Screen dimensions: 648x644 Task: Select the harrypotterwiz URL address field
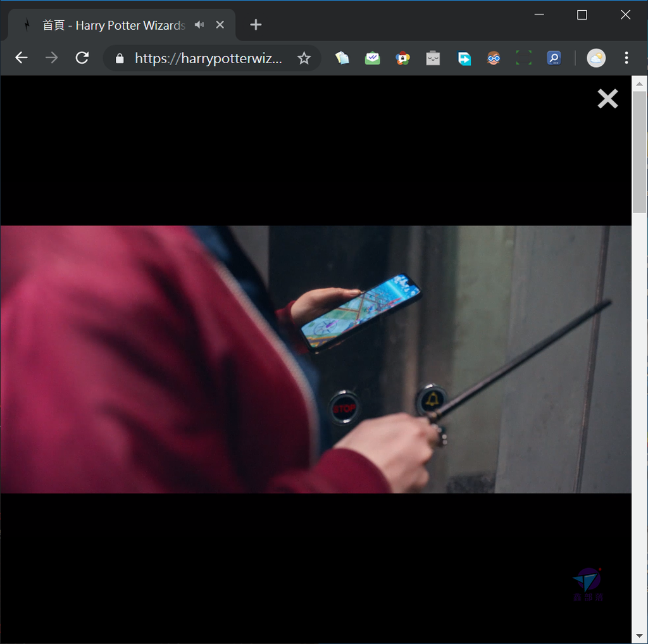tap(208, 58)
